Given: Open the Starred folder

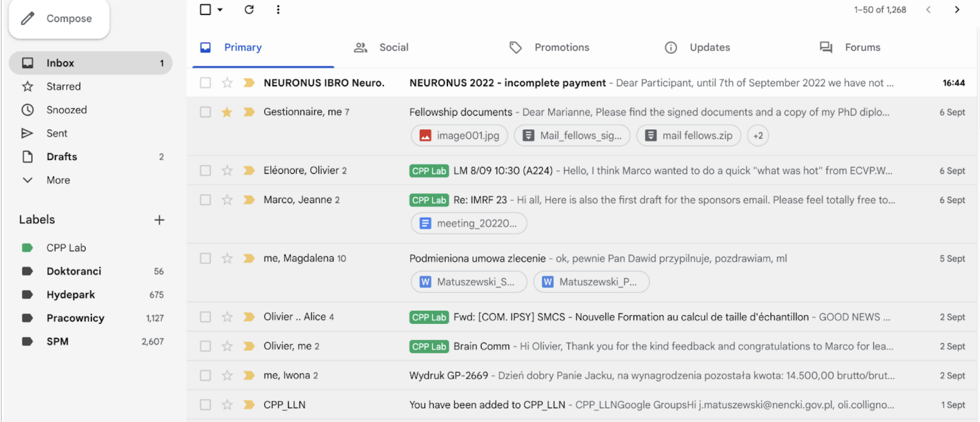Looking at the screenshot, I should [91, 86].
